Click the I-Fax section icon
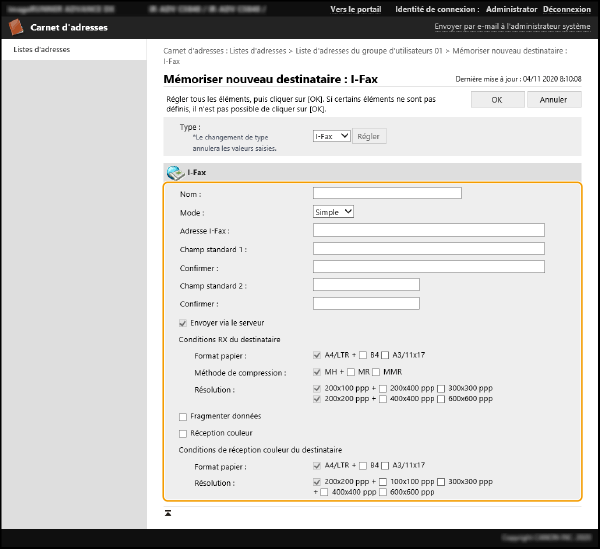600x549 pixels. point(175,172)
